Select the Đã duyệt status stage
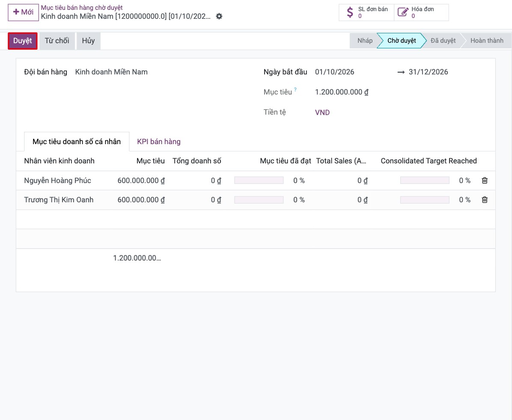Image resolution: width=512 pixels, height=420 pixels. tap(443, 41)
